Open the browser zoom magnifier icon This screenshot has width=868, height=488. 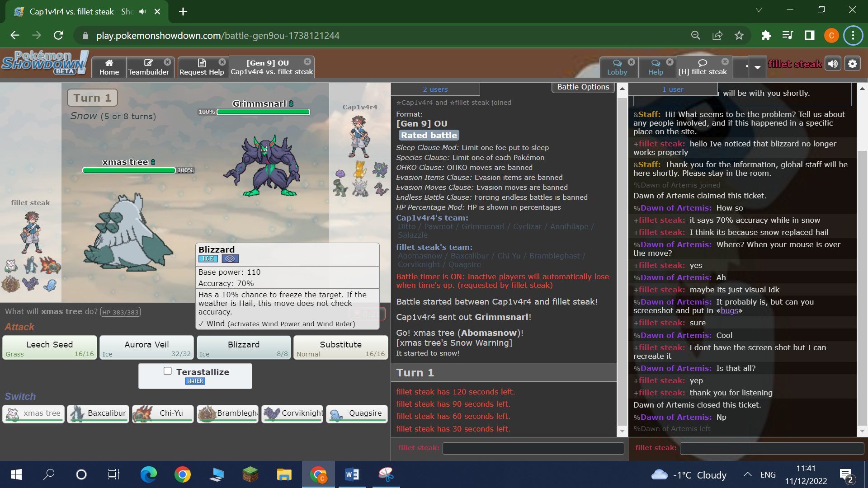[x=696, y=35]
